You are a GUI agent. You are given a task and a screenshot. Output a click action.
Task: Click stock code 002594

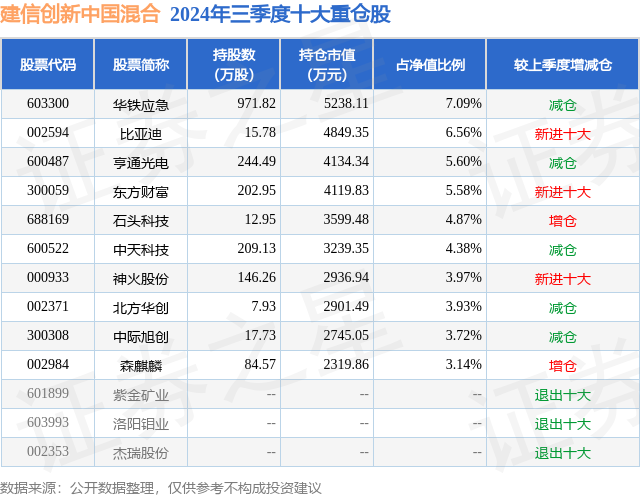(48, 133)
